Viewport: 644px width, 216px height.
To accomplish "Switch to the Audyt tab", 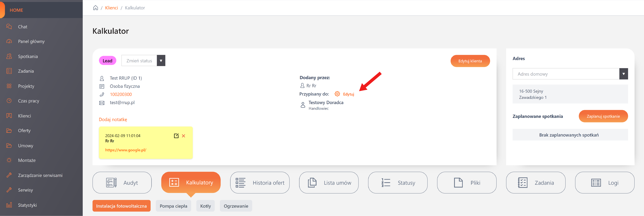I will tap(122, 183).
